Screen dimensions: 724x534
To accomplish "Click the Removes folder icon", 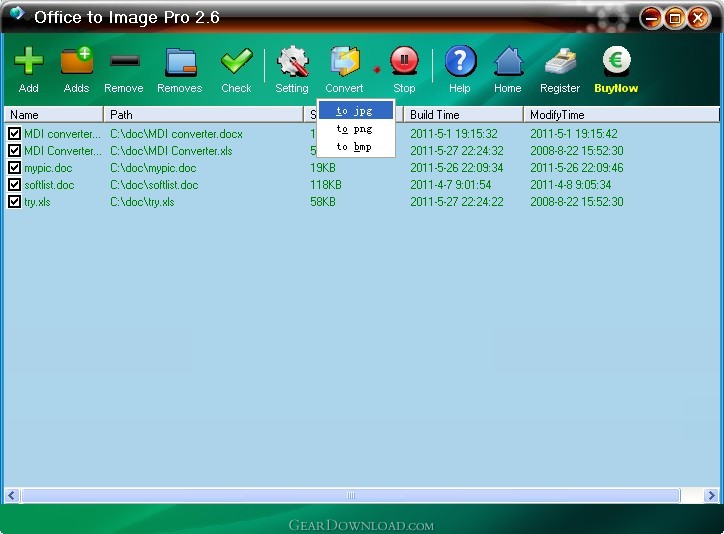I will [181, 62].
